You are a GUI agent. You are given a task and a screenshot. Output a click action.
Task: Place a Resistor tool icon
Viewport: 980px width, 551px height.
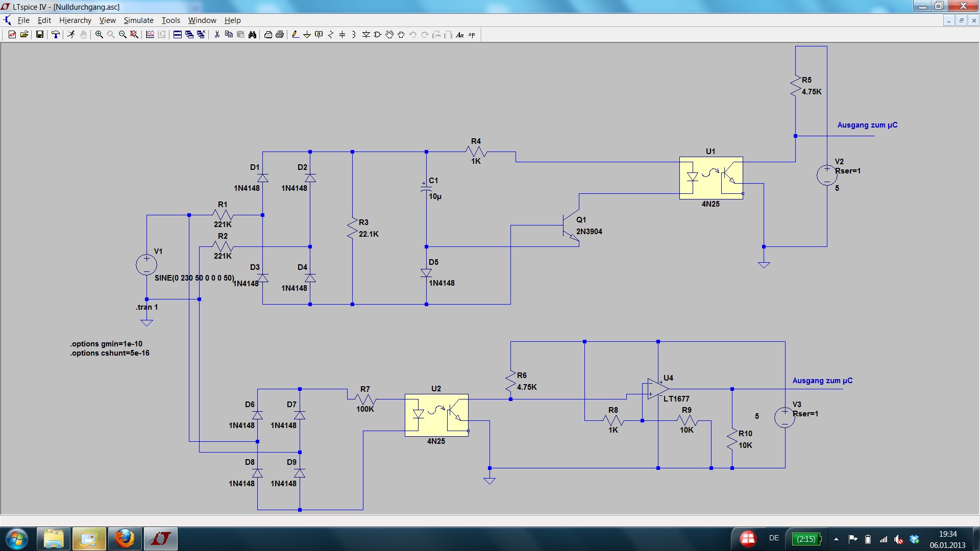[331, 35]
